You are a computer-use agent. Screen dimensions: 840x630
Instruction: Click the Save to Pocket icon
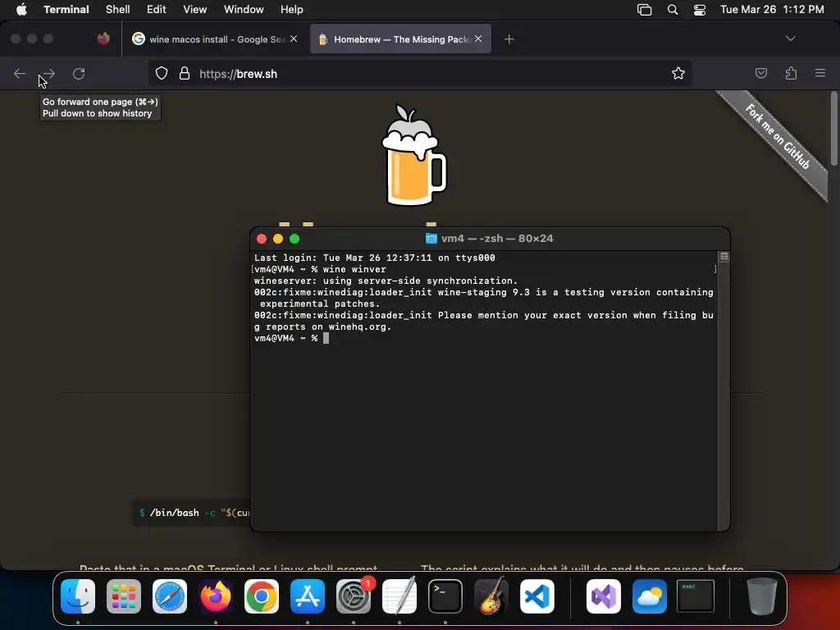coord(760,73)
